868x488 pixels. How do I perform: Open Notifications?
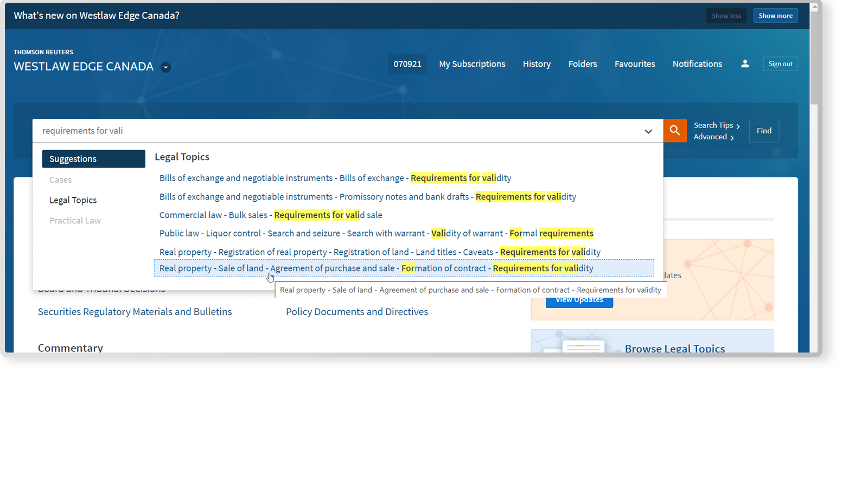point(697,64)
